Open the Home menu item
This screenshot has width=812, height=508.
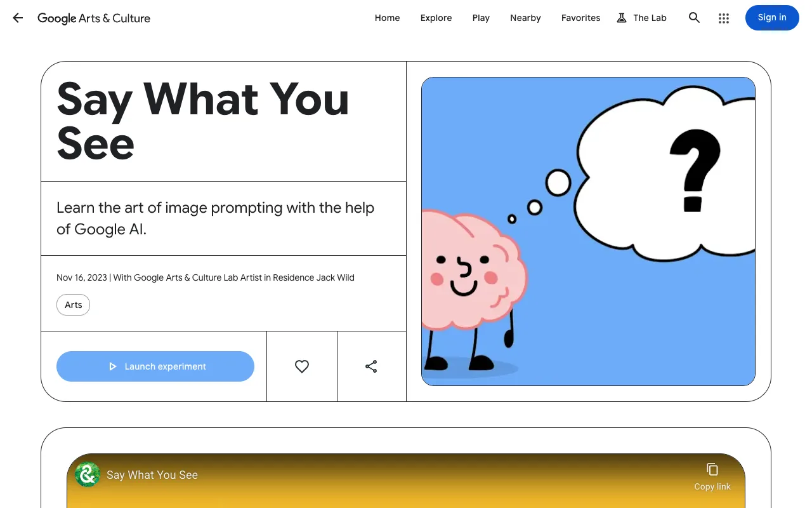coord(387,18)
